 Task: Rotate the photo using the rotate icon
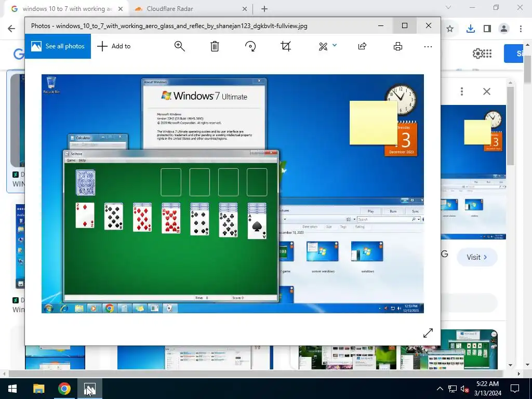(x=250, y=46)
